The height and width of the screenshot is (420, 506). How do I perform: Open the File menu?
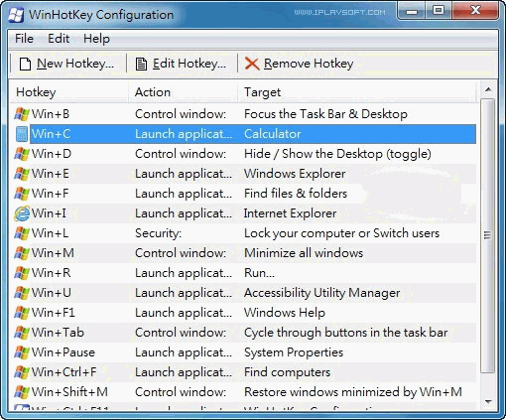(24, 39)
